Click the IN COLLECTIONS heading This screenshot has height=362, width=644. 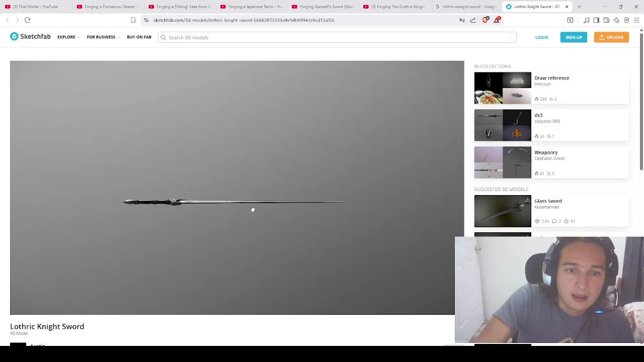pos(492,66)
